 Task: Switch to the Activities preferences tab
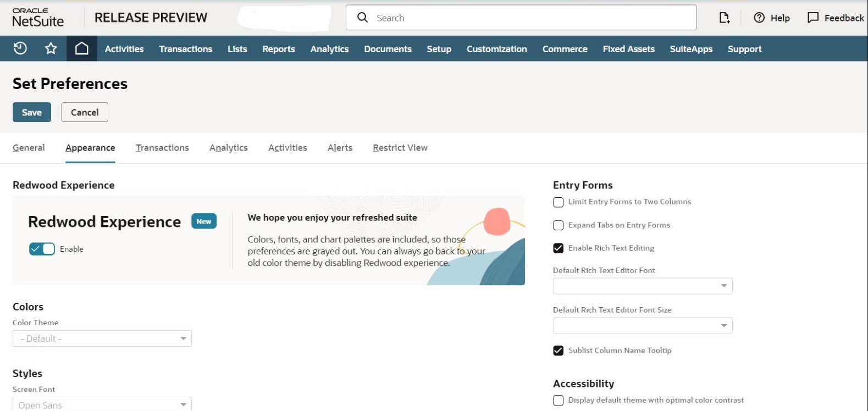pos(288,148)
